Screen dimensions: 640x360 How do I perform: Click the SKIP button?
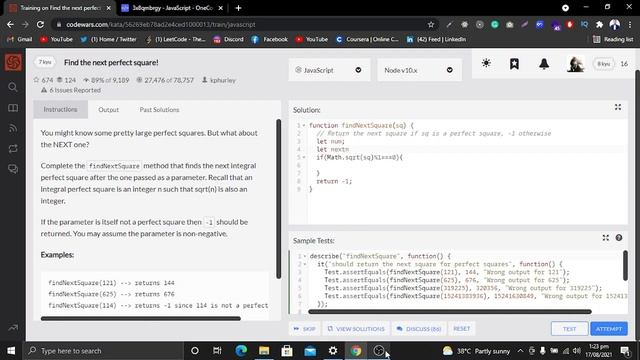click(304, 329)
